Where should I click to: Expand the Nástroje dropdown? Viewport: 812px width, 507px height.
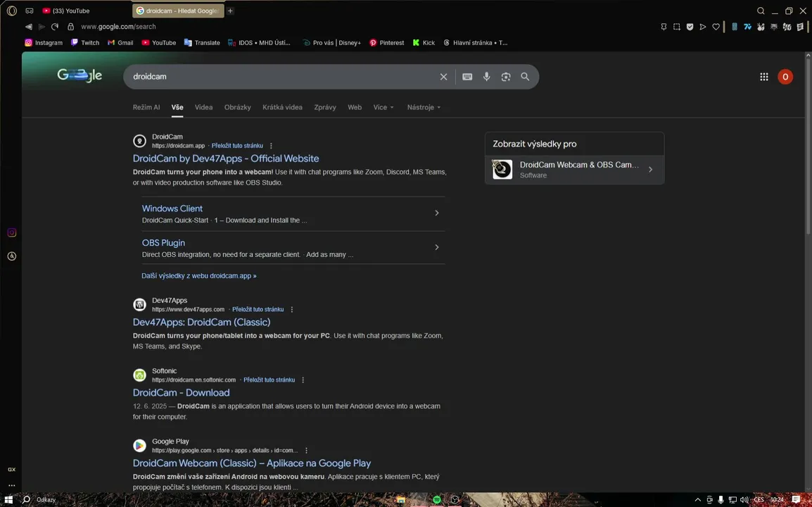click(x=424, y=107)
